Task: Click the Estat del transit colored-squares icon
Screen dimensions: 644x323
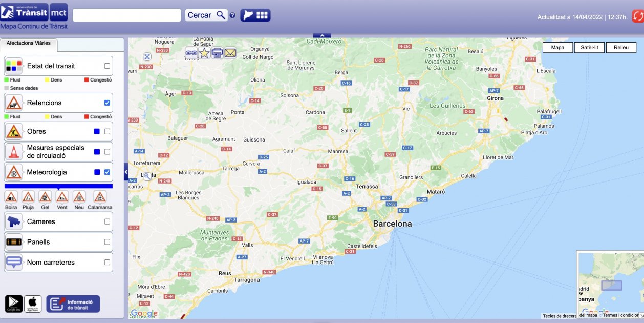Action: pos(14,66)
